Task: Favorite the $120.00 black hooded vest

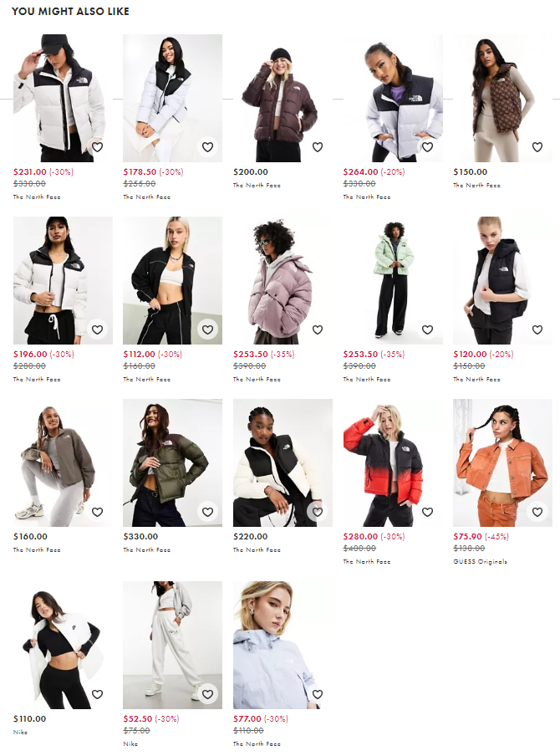Action: tap(537, 329)
